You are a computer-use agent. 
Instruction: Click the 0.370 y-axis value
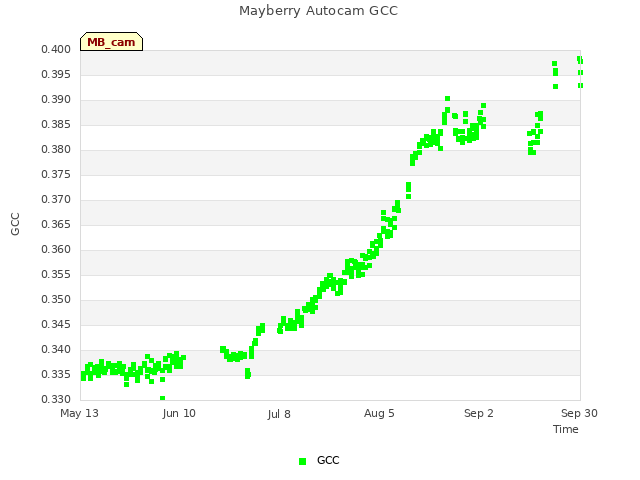coord(56,200)
